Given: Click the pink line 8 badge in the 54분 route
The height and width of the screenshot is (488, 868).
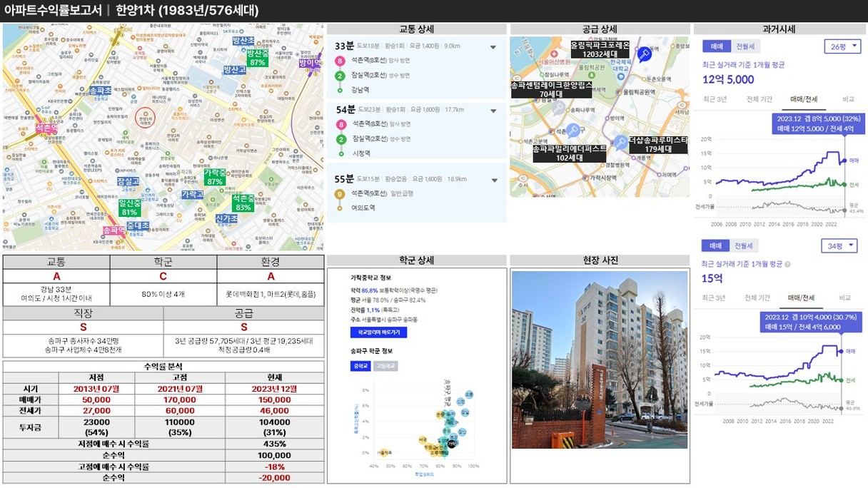Looking at the screenshot, I should (x=340, y=124).
